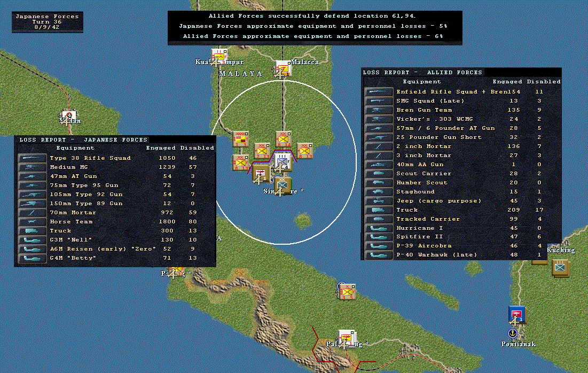Click the 2 inch Mortar icon
Image resolution: width=588 pixels, height=373 pixels.
[x=379, y=146]
